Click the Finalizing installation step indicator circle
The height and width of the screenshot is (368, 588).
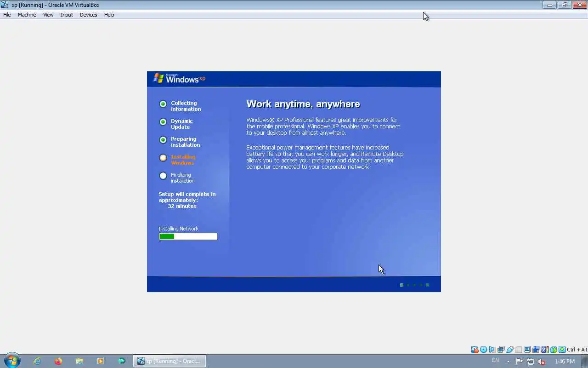pyautogui.click(x=163, y=176)
